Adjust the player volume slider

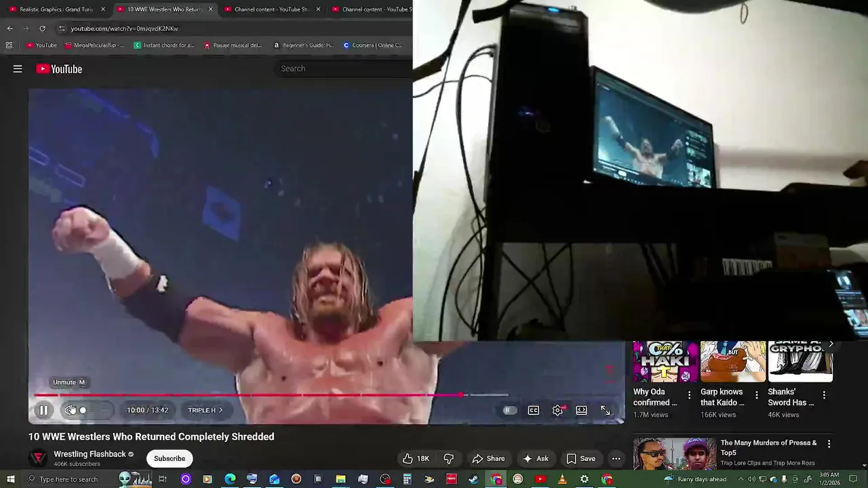[94, 410]
